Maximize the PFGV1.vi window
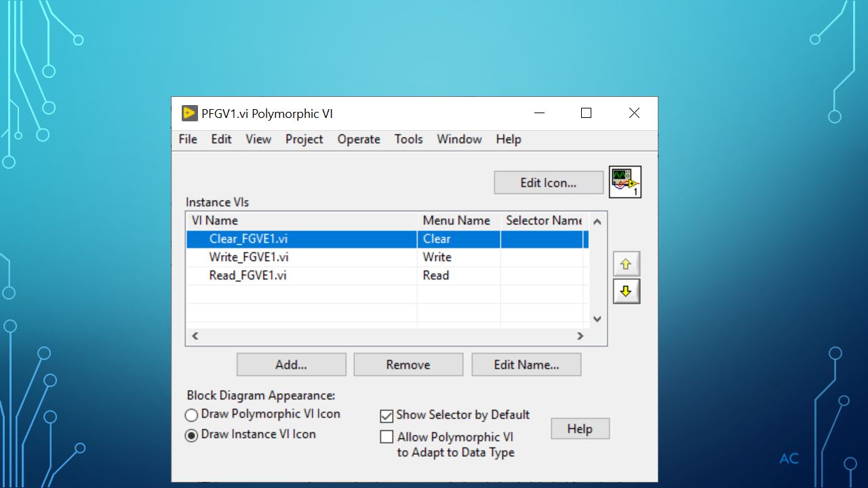The image size is (868, 488). (586, 113)
